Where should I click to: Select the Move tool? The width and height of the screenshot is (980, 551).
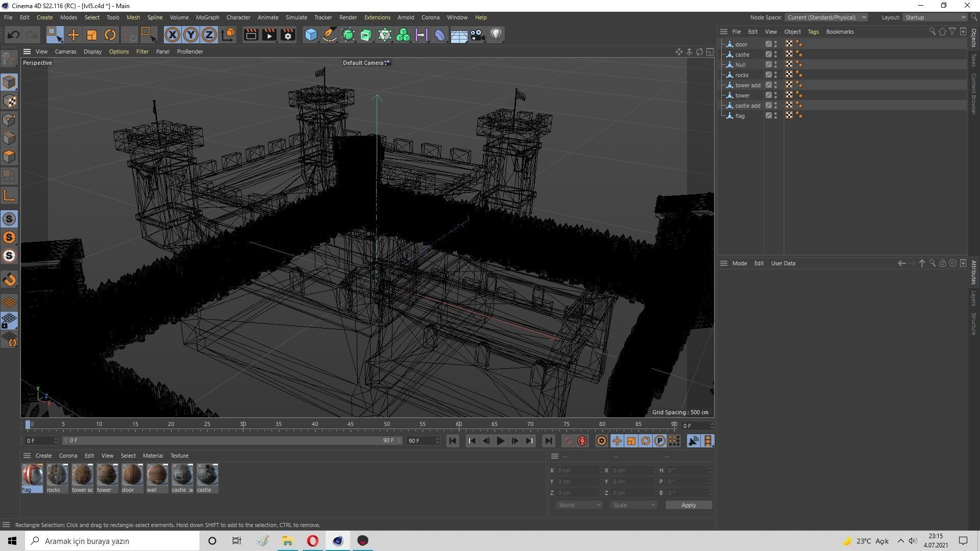click(73, 35)
